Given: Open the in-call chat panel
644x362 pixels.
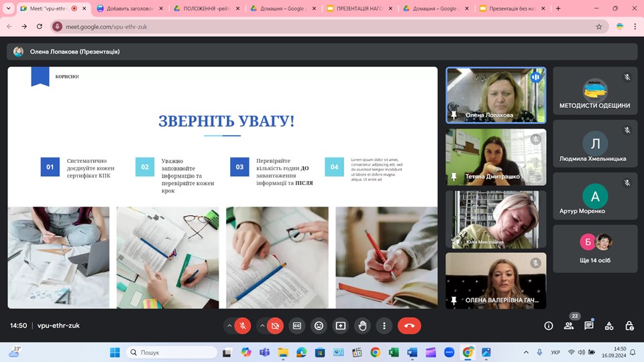Looking at the screenshot, I should pyautogui.click(x=589, y=326).
